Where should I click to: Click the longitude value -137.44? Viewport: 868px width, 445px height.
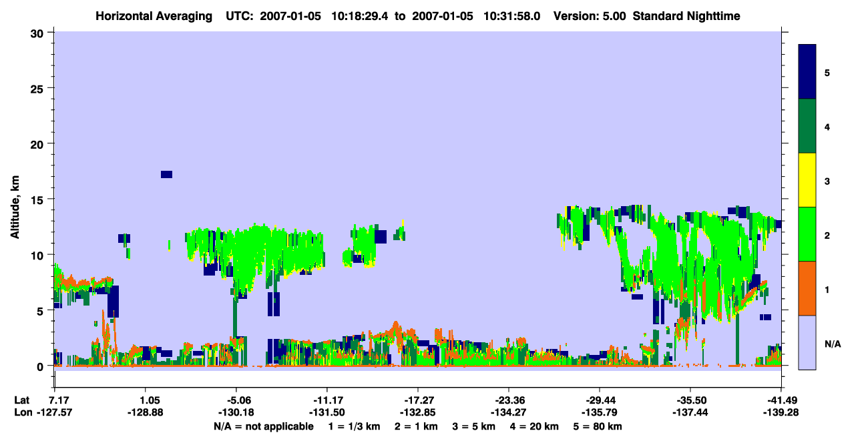pos(690,413)
